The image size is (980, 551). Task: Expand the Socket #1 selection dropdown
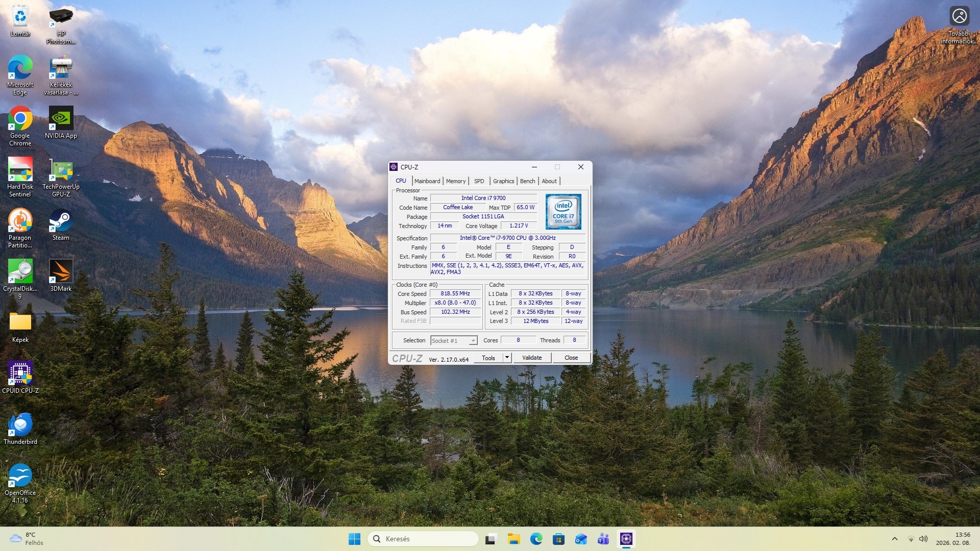coord(473,341)
